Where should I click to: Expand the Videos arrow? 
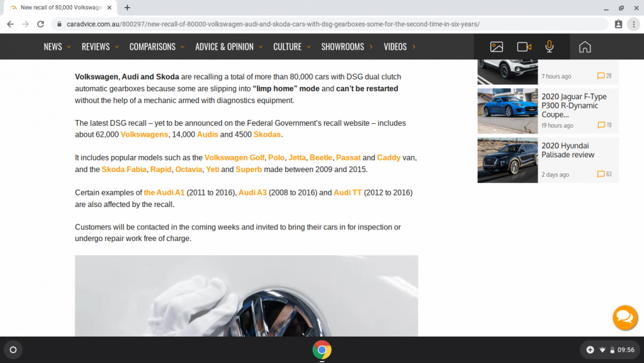(413, 47)
